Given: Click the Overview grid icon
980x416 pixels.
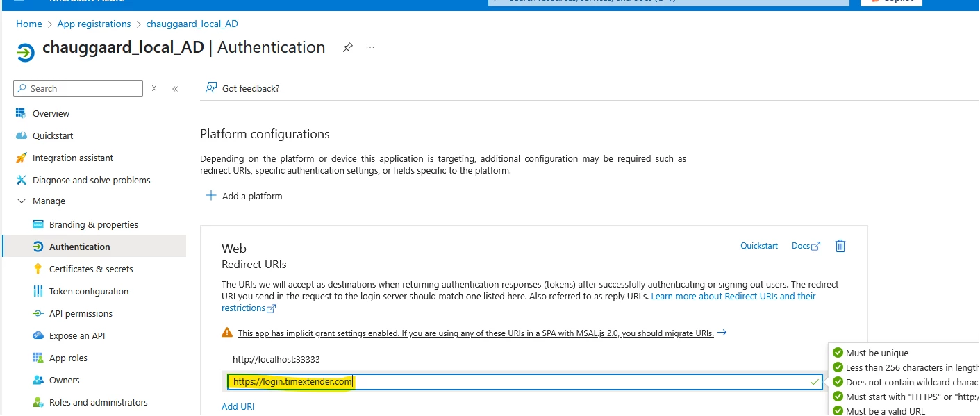Looking at the screenshot, I should pos(21,113).
